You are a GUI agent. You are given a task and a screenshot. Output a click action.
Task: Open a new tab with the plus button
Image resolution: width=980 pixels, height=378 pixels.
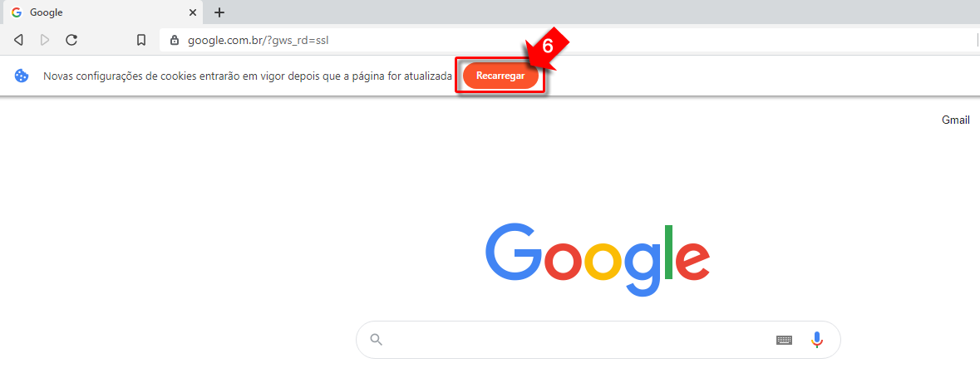coord(219,12)
